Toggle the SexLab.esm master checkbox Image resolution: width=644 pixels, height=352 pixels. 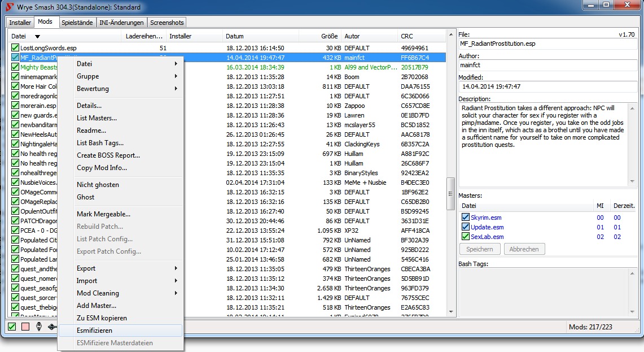click(466, 237)
